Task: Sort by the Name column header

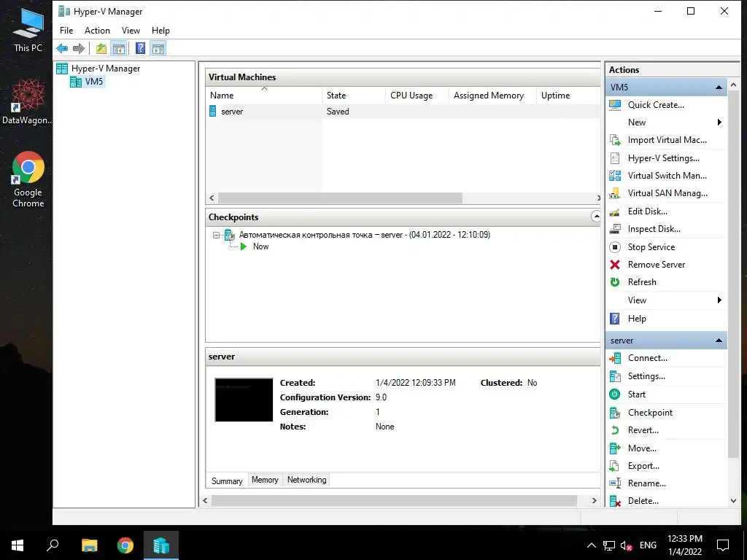Action: click(x=264, y=96)
